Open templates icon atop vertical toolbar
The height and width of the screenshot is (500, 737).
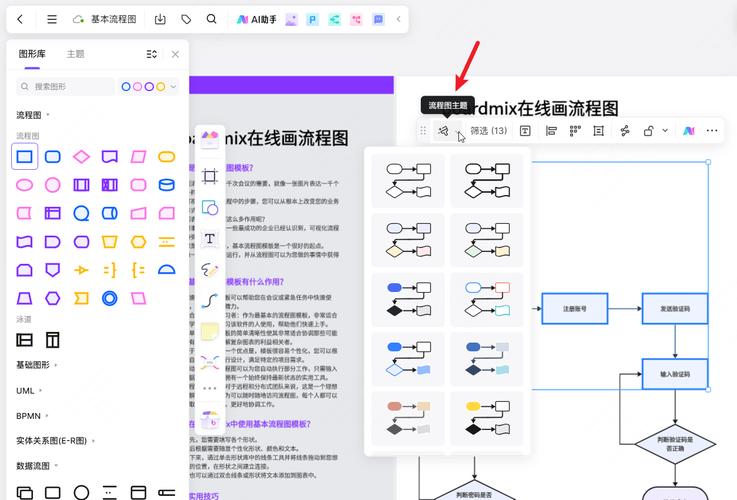[x=210, y=139]
